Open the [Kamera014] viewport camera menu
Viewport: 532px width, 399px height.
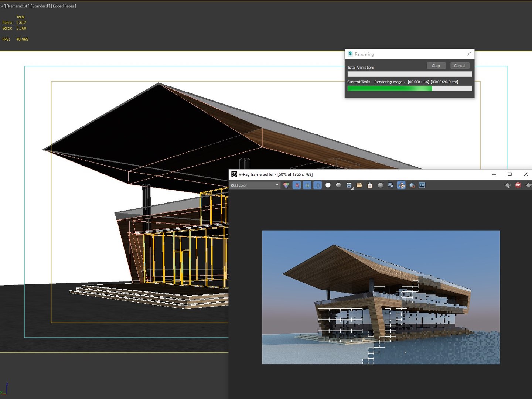point(18,6)
